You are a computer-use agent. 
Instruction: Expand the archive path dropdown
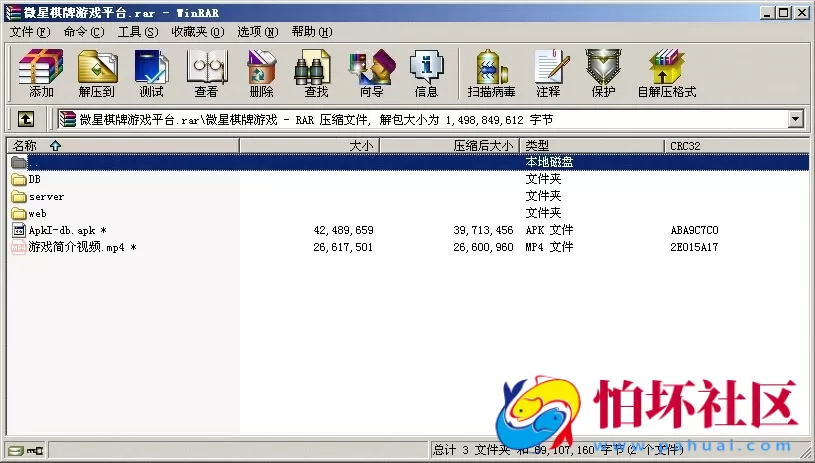(x=796, y=119)
